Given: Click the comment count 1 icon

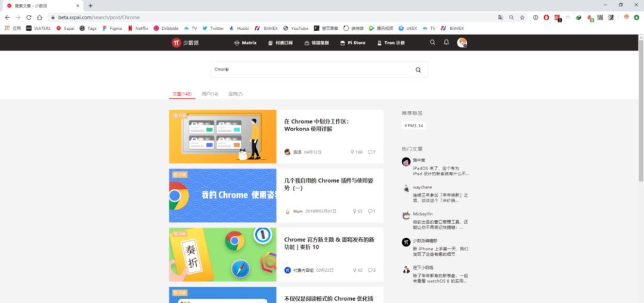Looking at the screenshot, I should (371, 211).
